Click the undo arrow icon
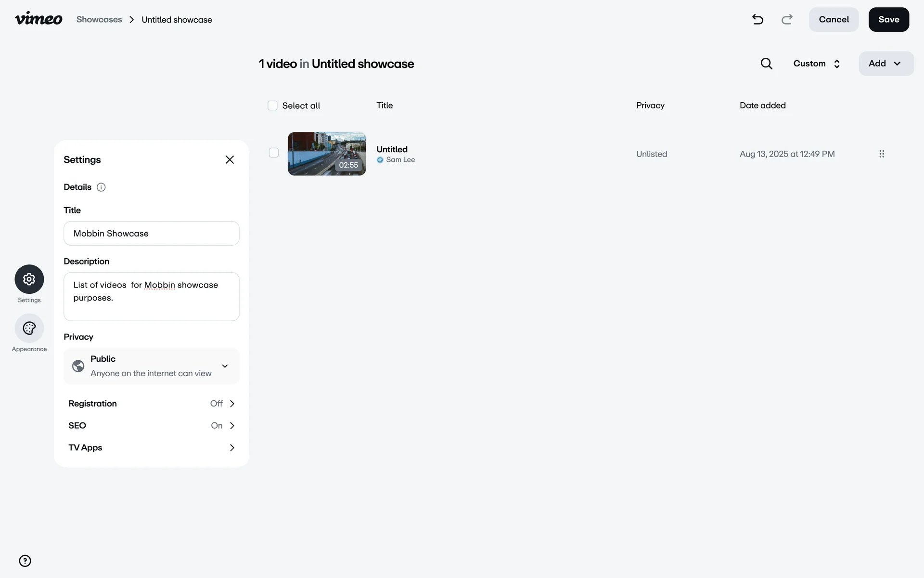 pos(757,19)
